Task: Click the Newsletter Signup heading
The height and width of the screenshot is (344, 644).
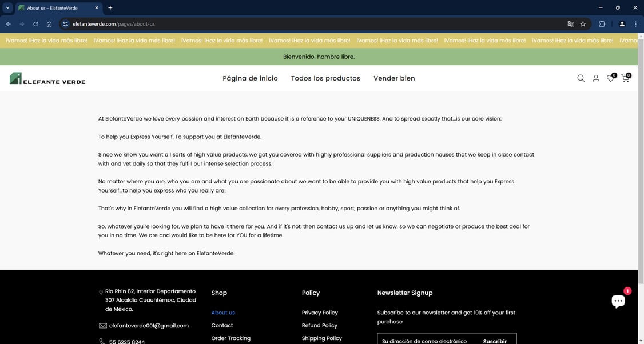Action: tap(405, 293)
